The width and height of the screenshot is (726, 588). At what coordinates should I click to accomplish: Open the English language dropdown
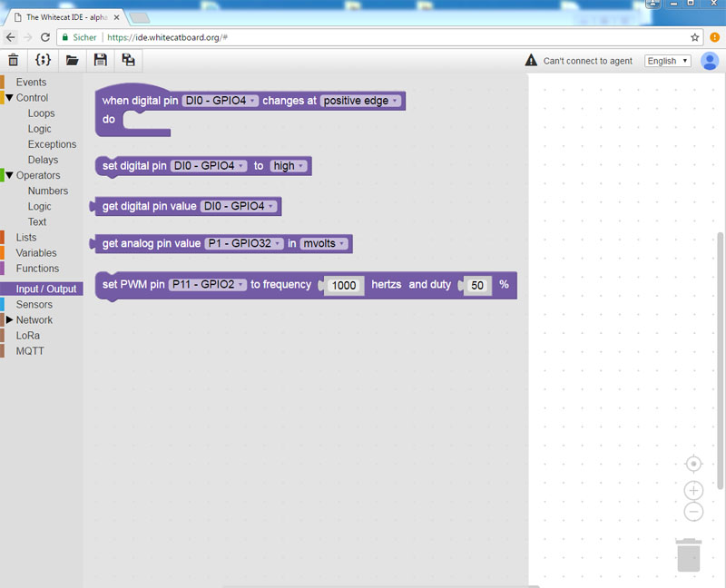667,61
